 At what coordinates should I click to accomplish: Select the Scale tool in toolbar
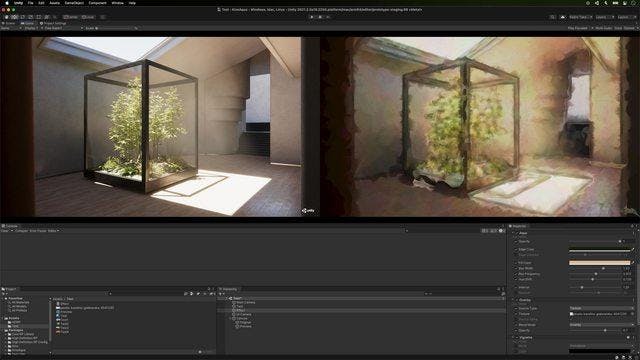coord(30,17)
